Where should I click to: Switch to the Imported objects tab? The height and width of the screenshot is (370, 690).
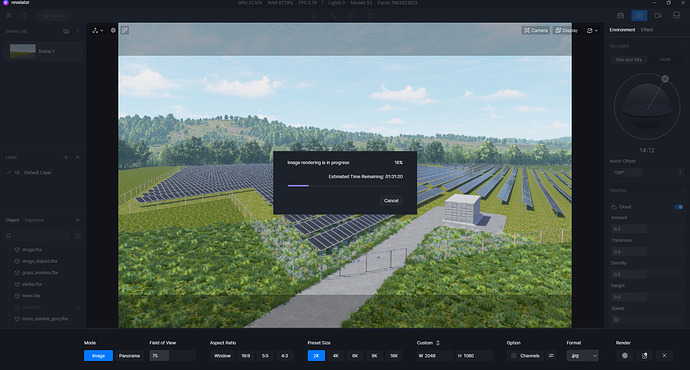pos(34,220)
